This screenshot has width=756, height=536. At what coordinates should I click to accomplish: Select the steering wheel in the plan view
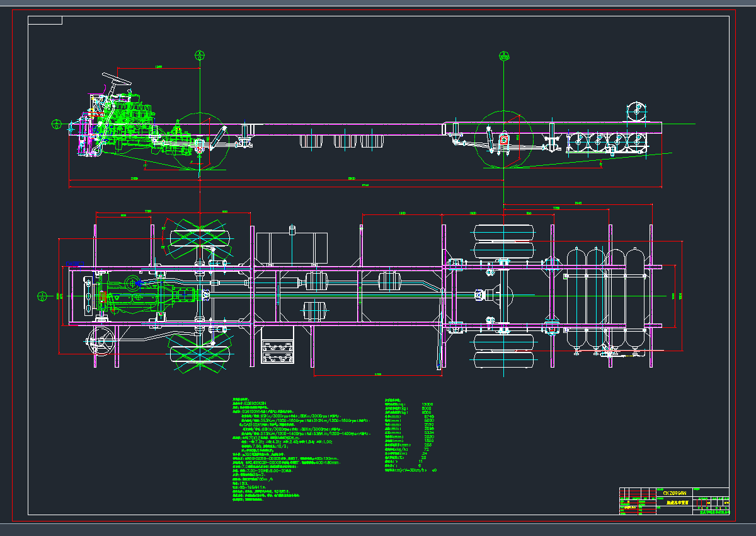pyautogui.click(x=100, y=341)
